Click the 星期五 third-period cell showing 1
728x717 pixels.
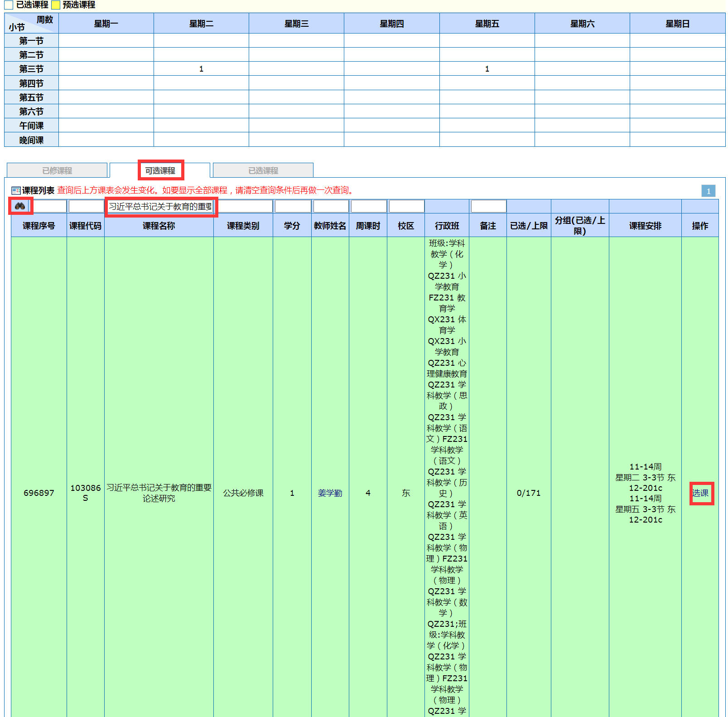tap(487, 69)
